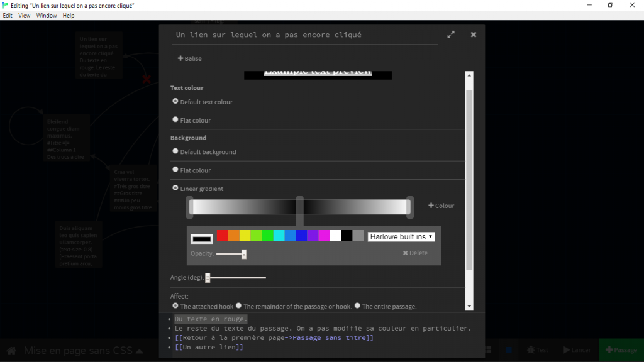Open the Help menu
644x362 pixels.
pos(69,16)
